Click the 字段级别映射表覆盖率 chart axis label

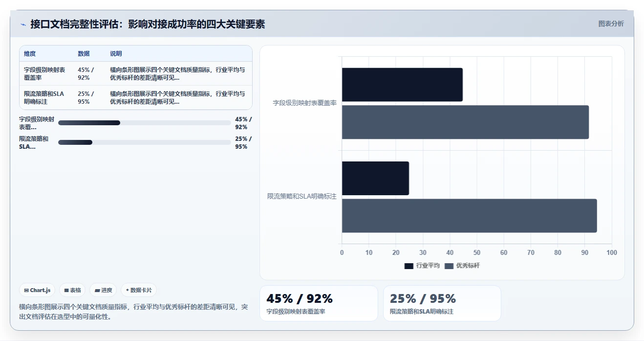click(304, 103)
